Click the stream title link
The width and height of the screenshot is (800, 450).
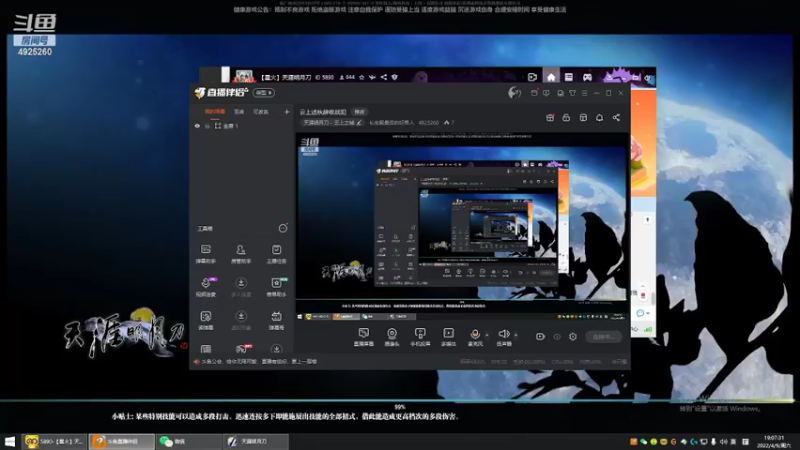(323, 112)
